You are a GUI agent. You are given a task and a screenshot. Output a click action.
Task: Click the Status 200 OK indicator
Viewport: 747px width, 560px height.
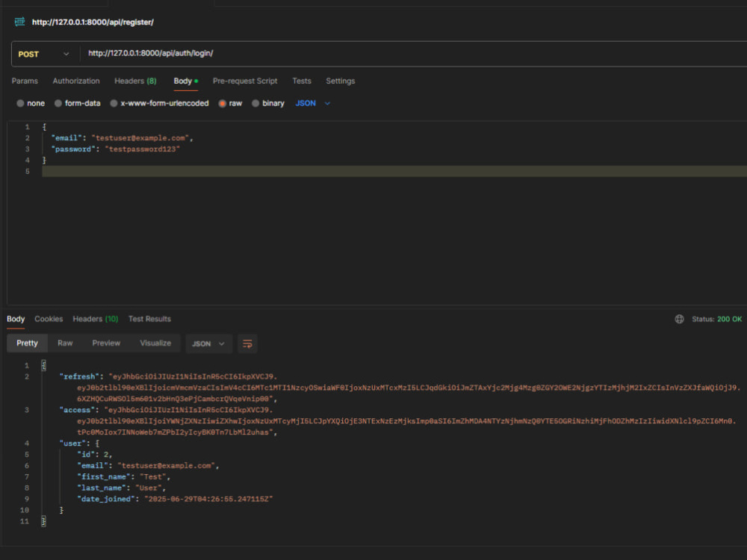(x=716, y=319)
